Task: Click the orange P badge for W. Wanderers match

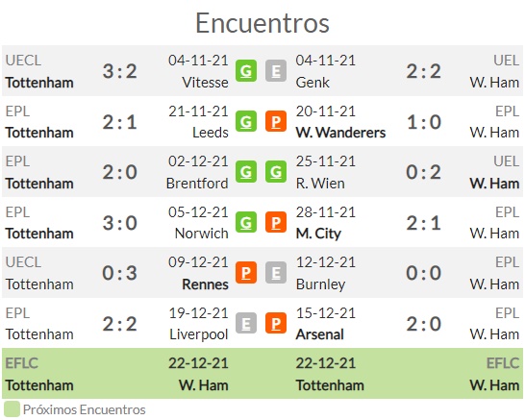Action: tap(276, 121)
